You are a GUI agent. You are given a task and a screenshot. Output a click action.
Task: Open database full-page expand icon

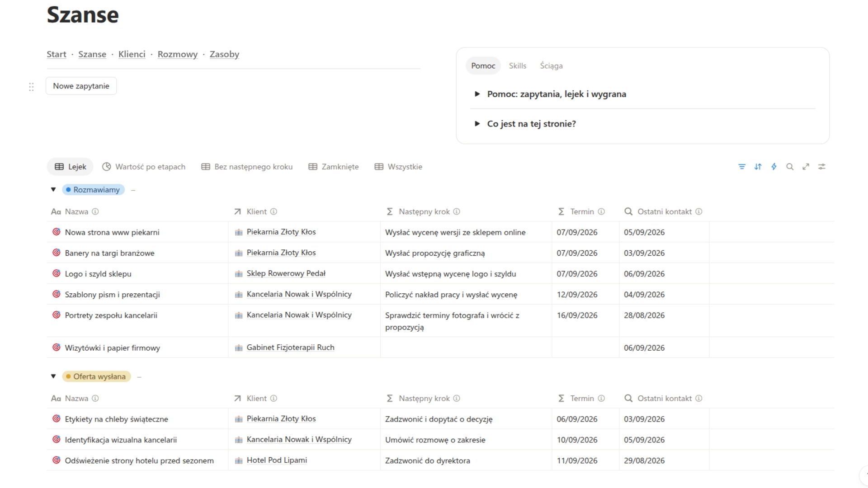click(x=806, y=167)
